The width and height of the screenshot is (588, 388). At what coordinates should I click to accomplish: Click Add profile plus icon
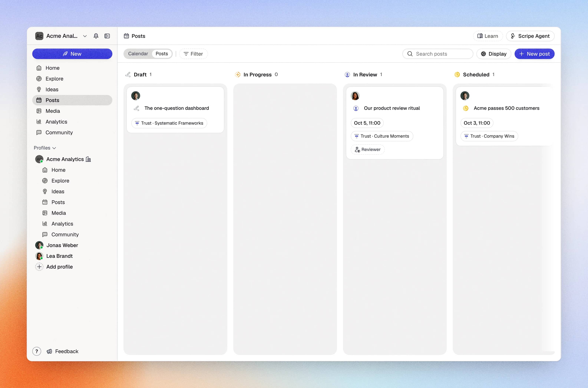(39, 267)
